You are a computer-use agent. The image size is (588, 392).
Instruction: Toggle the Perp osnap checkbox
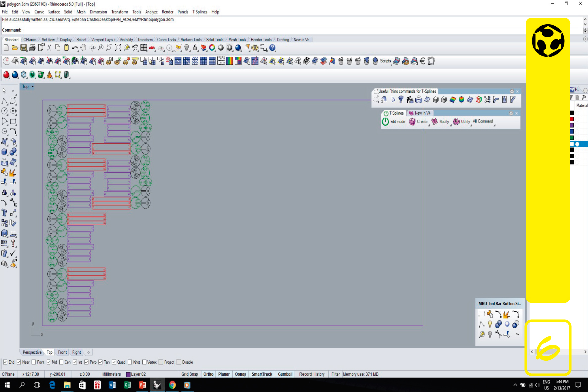(86, 362)
